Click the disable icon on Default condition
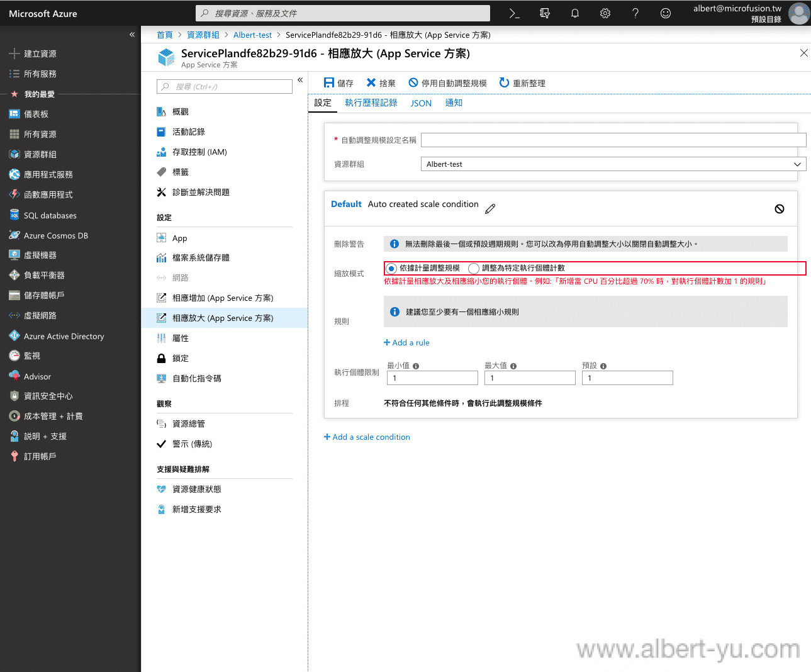 [x=780, y=209]
